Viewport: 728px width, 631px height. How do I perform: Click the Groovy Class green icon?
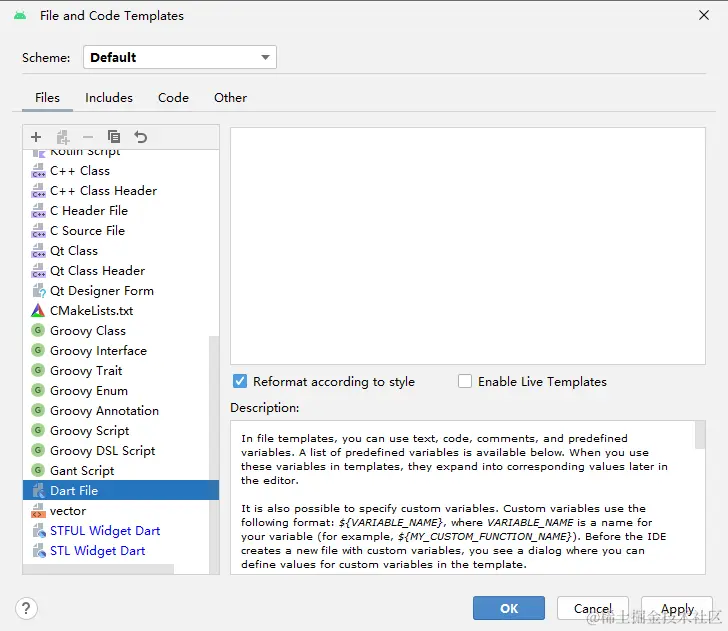click(38, 331)
